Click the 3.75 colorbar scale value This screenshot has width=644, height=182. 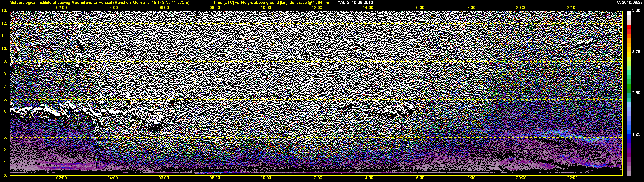point(636,52)
